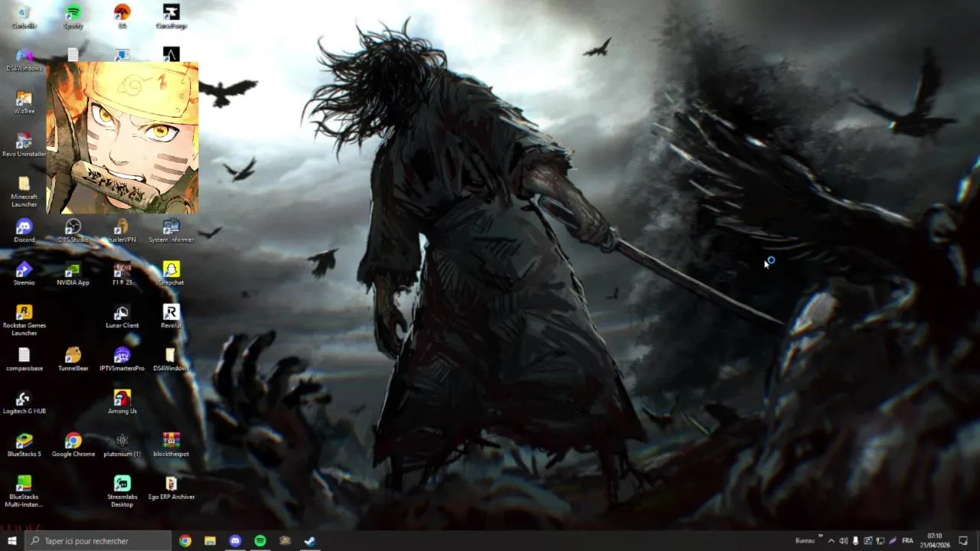Image resolution: width=980 pixels, height=551 pixels.
Task: Open Chrome from the taskbar
Action: click(185, 541)
